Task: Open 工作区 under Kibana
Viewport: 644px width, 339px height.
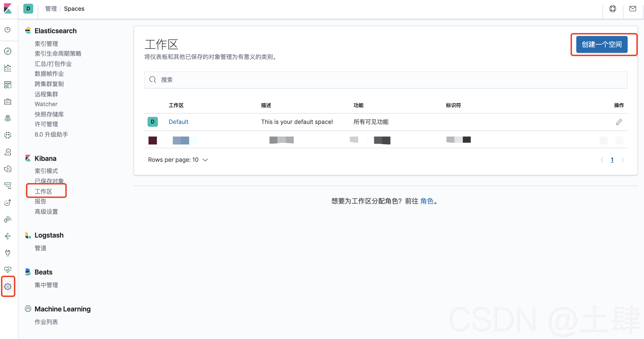Action: (43, 191)
